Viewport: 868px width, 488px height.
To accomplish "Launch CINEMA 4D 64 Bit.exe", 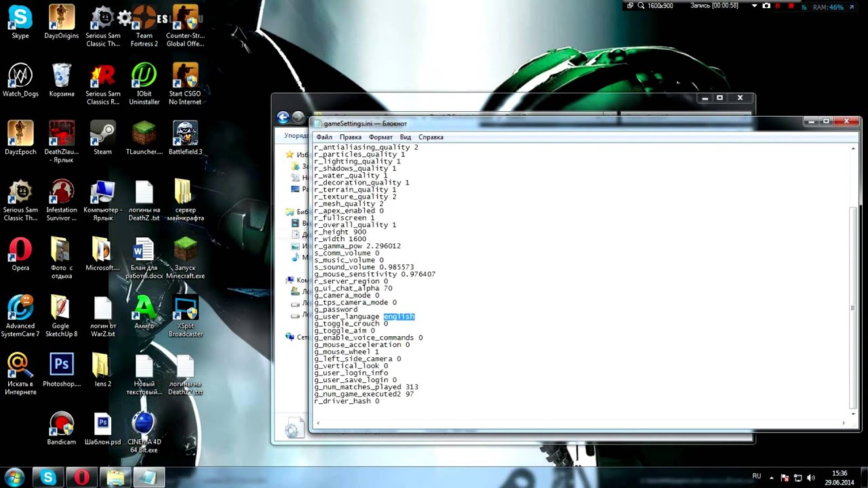I will pos(144,432).
